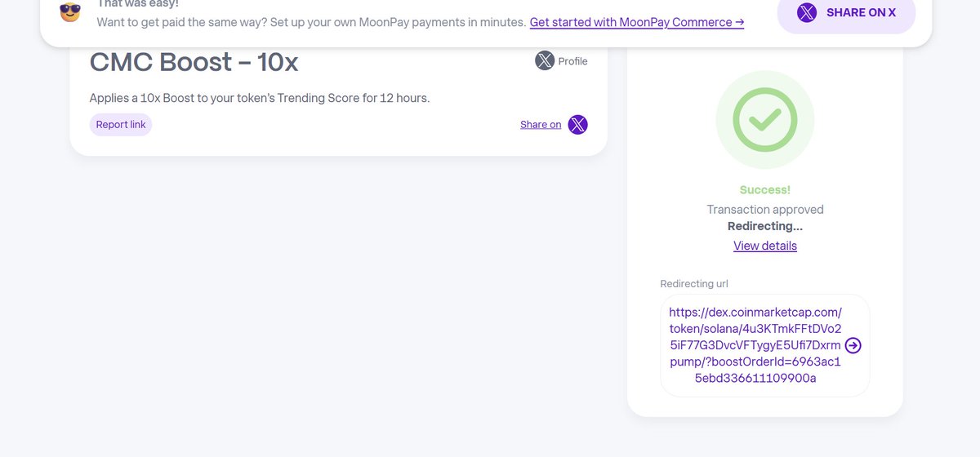Open Get started with MoonPay Commerce link
The image size is (980, 457).
click(x=637, y=22)
